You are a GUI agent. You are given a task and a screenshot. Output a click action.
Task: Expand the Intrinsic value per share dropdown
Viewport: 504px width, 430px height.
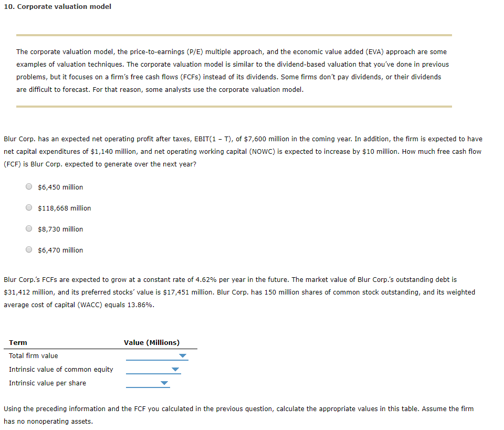click(x=148, y=383)
